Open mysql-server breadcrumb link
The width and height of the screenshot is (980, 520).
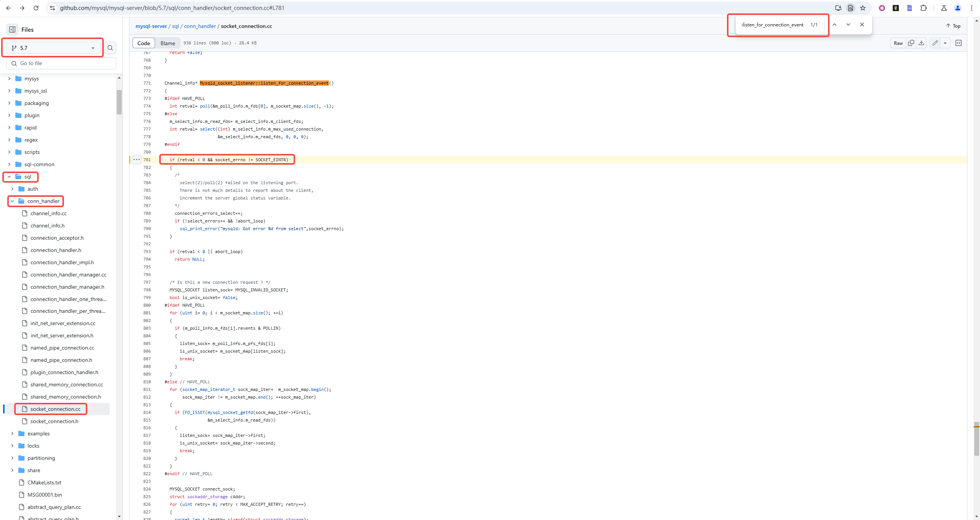click(x=151, y=26)
